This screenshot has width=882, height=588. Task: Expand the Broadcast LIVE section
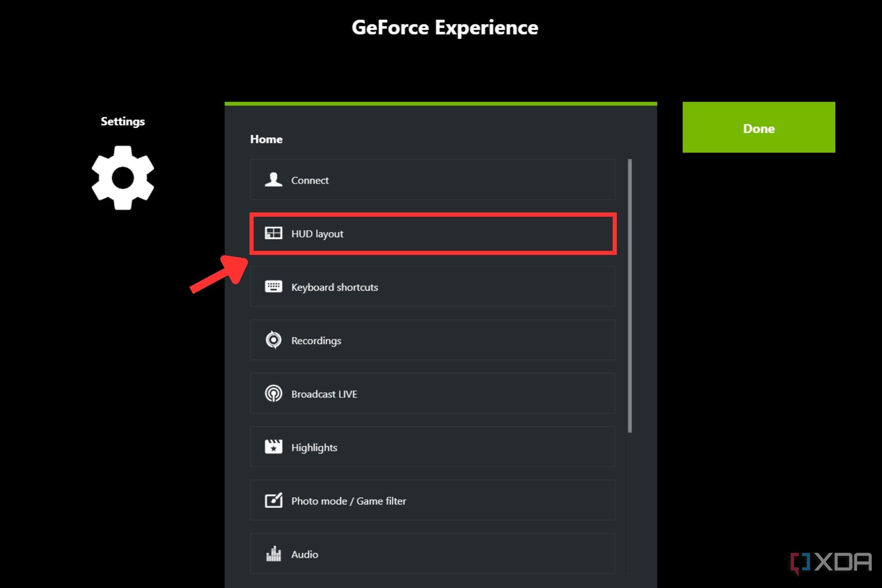coord(433,394)
